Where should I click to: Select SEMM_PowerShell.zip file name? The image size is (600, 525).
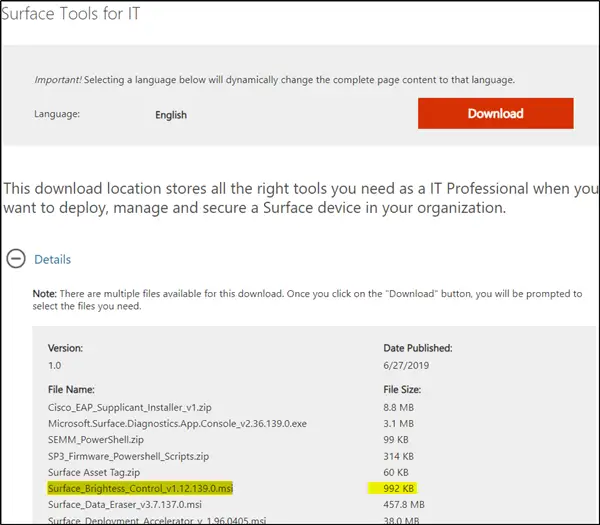pos(96,440)
